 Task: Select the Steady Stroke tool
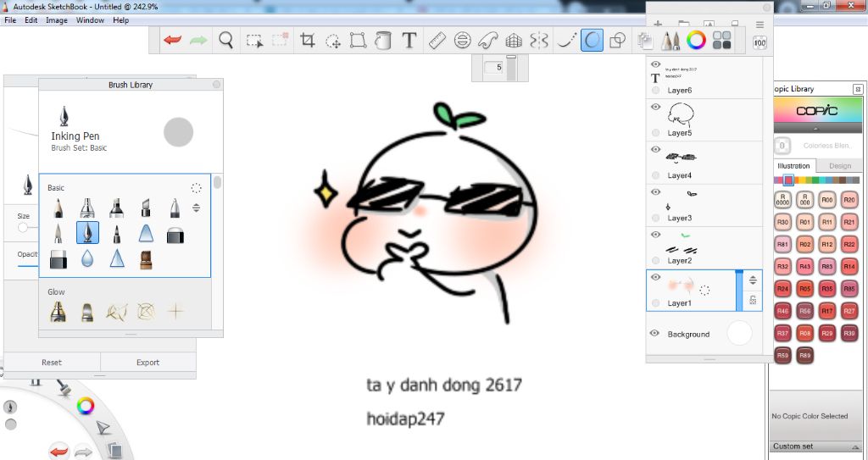coord(566,41)
